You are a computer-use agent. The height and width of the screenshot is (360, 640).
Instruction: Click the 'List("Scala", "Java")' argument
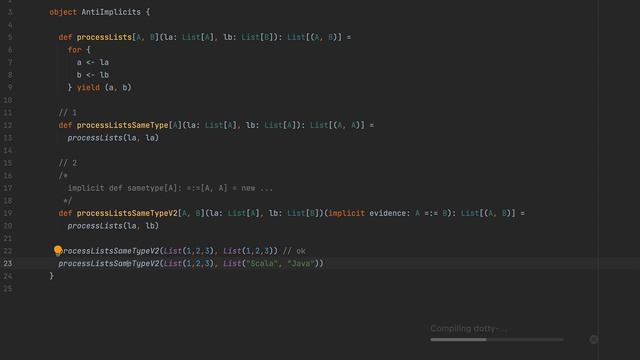pyautogui.click(x=271, y=264)
